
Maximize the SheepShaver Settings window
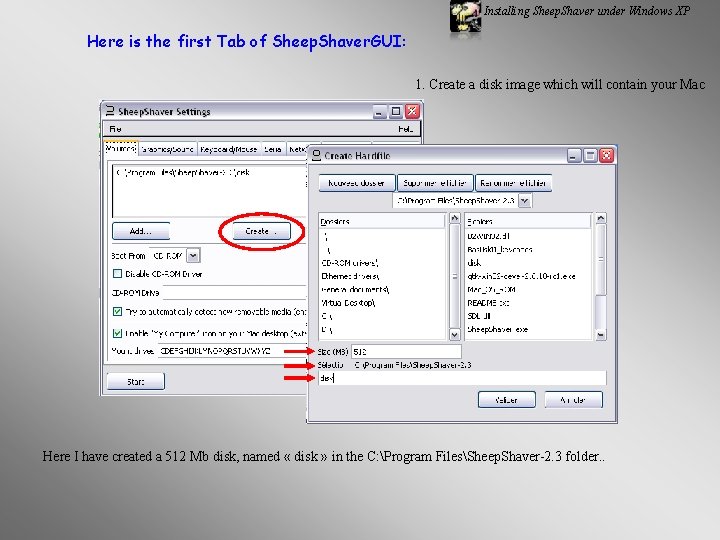pyautogui.click(x=396, y=111)
